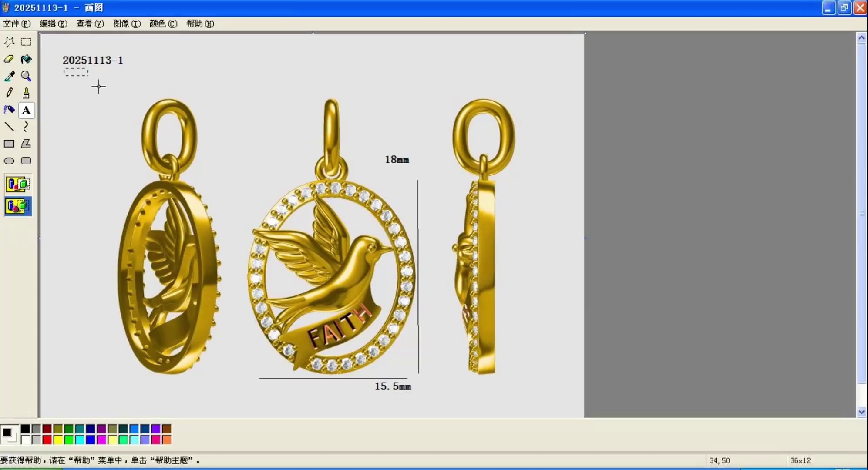868x470 pixels.
Task: Select the Curve tool
Action: [x=26, y=127]
